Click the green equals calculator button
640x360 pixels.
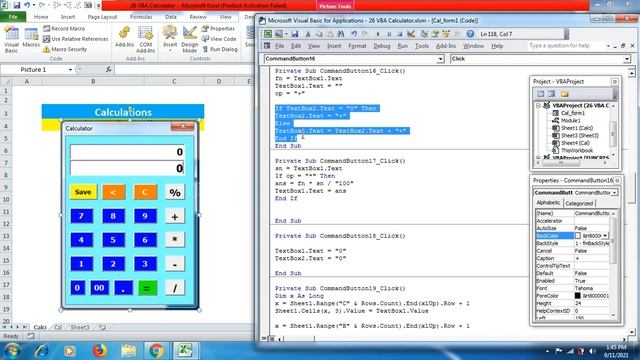pyautogui.click(x=147, y=288)
